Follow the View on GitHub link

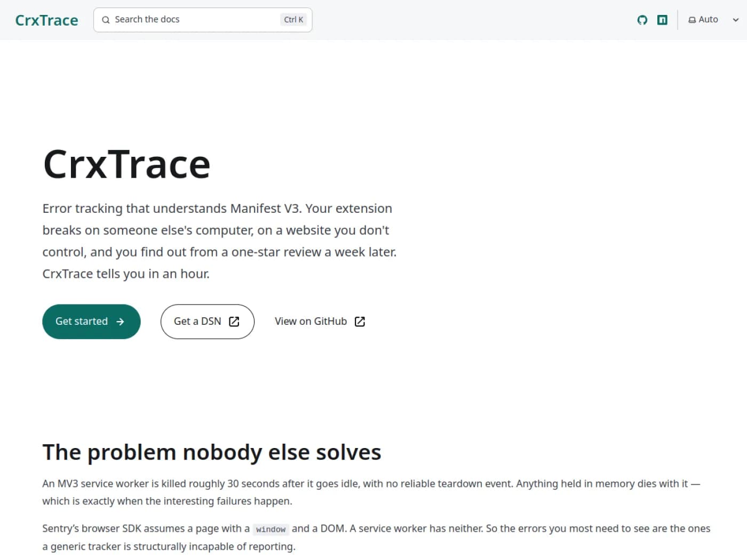pyautogui.click(x=320, y=322)
